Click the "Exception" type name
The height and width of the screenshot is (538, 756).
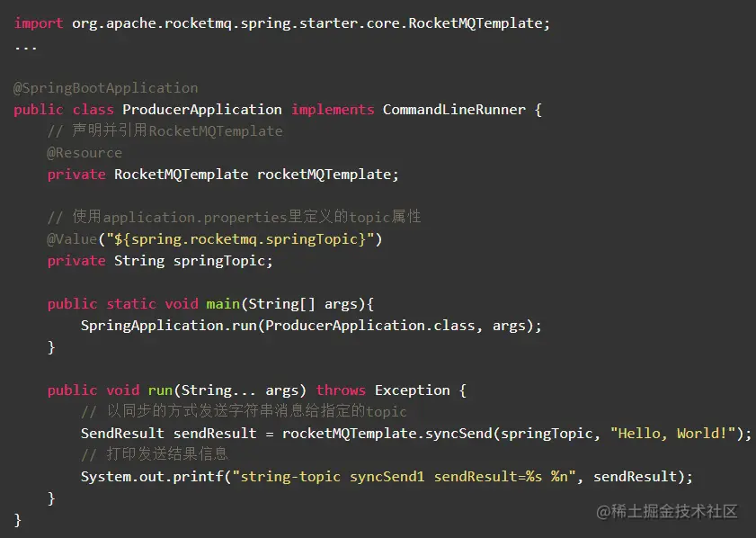pyautogui.click(x=413, y=390)
